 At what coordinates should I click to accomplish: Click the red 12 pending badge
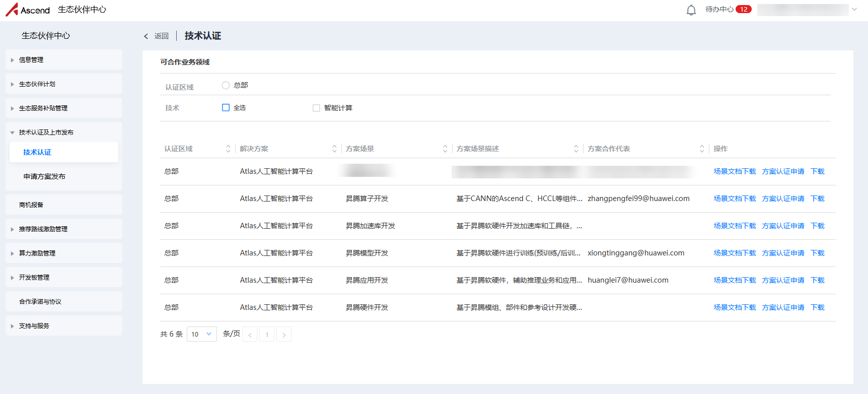(x=744, y=9)
